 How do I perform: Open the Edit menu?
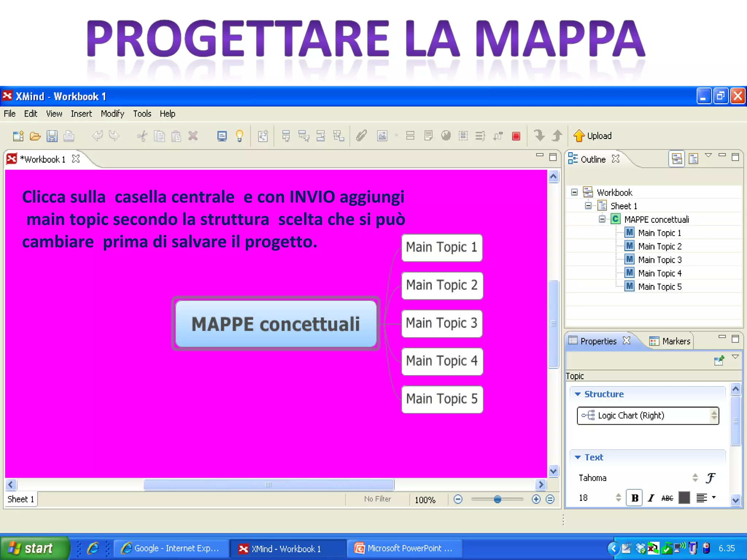[x=31, y=114]
